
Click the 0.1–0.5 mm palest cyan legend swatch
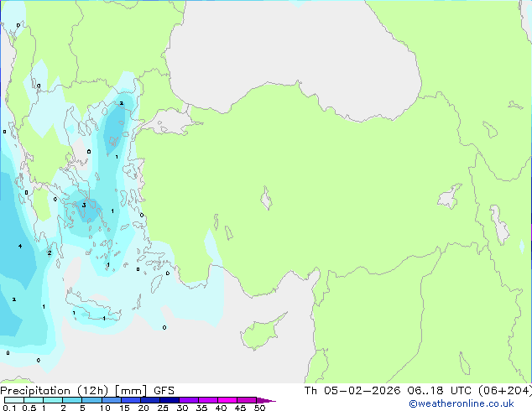pyautogui.click(x=14, y=400)
